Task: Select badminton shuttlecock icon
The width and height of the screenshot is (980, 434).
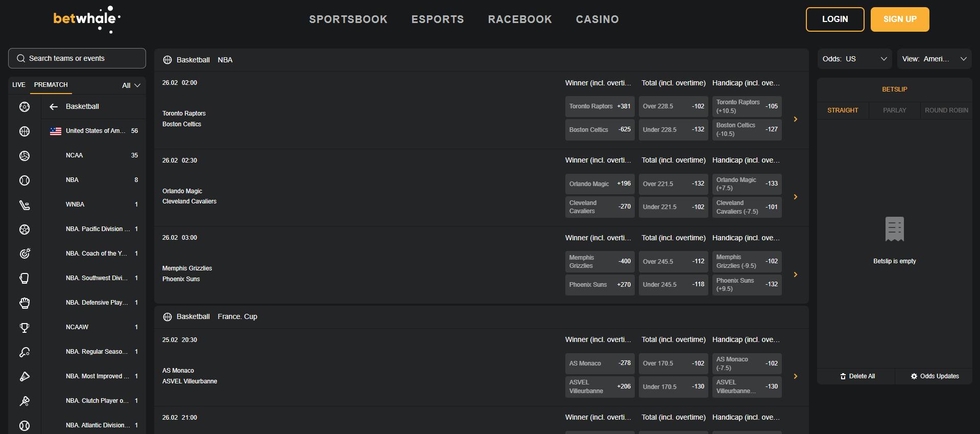Action: [x=25, y=376]
